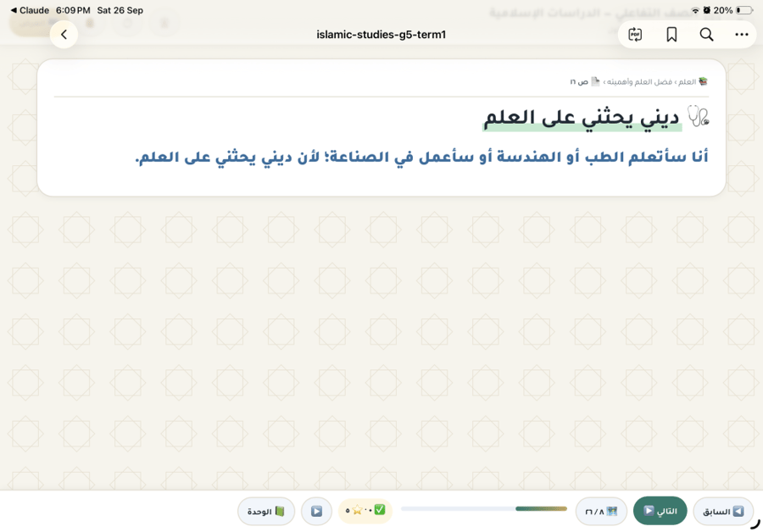Click breadcrumb فضل العلم وأهميته

(639, 81)
